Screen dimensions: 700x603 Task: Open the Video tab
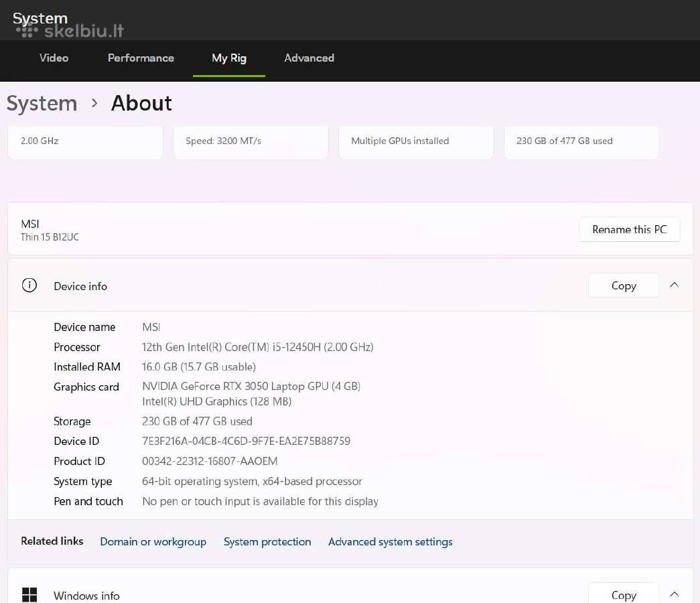click(x=54, y=58)
